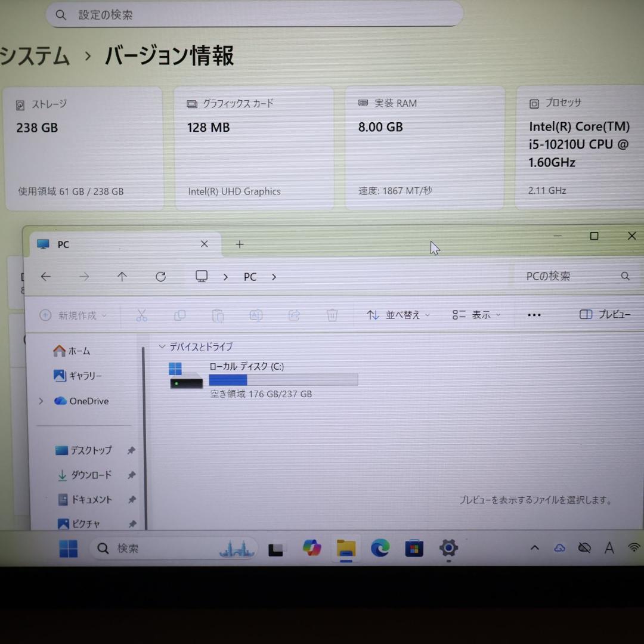Select the Cut icon in the toolbar
This screenshot has height=644, width=644.
[141, 315]
